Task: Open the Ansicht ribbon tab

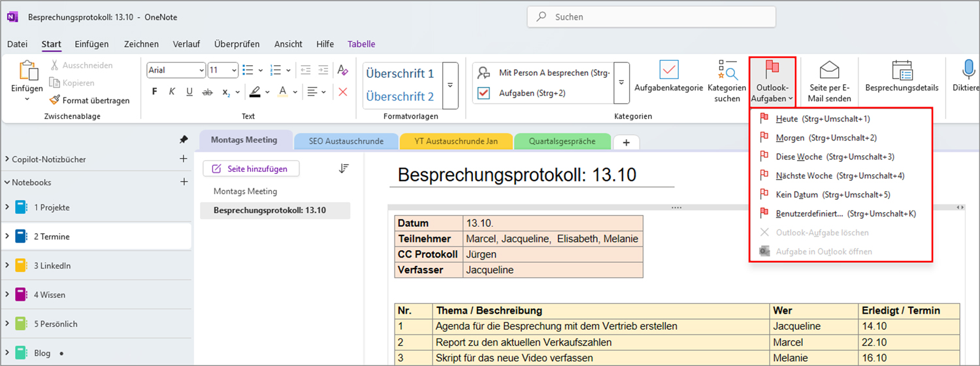Action: (288, 44)
